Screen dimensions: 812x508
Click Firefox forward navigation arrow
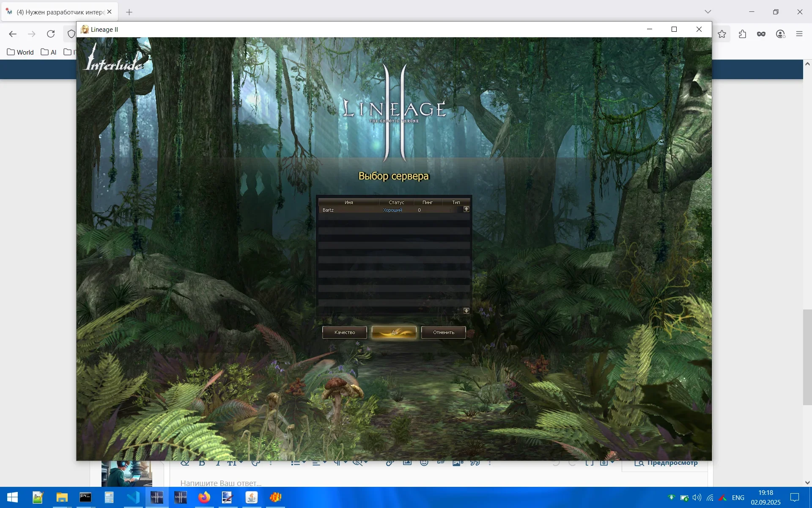(32, 34)
